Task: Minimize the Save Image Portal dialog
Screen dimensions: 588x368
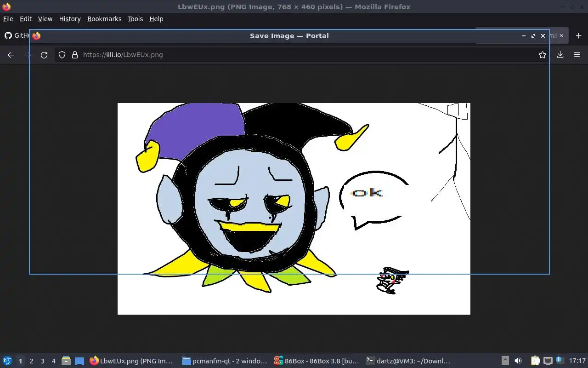Action: tap(524, 36)
